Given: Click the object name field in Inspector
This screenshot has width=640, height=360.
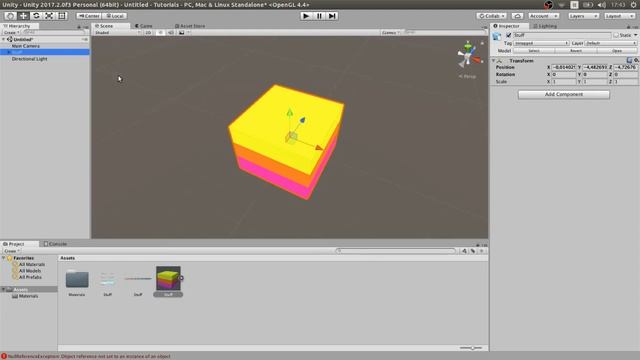Looking at the screenshot, I should [562, 35].
